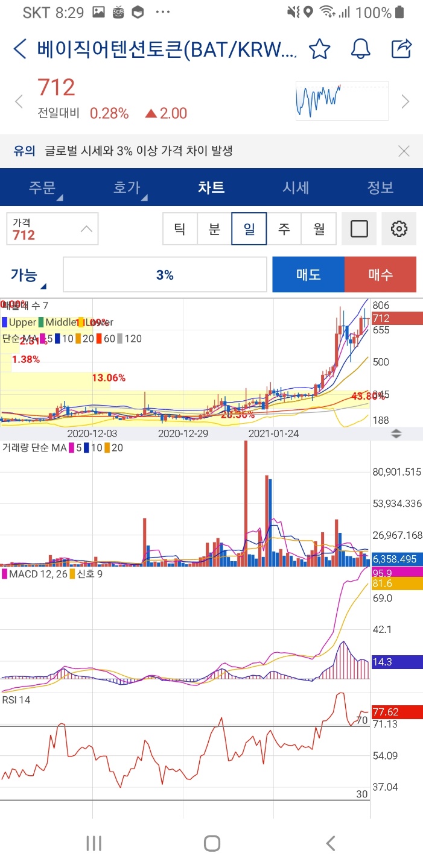
Task: Select the 틱 chart interval
Action: click(x=180, y=228)
